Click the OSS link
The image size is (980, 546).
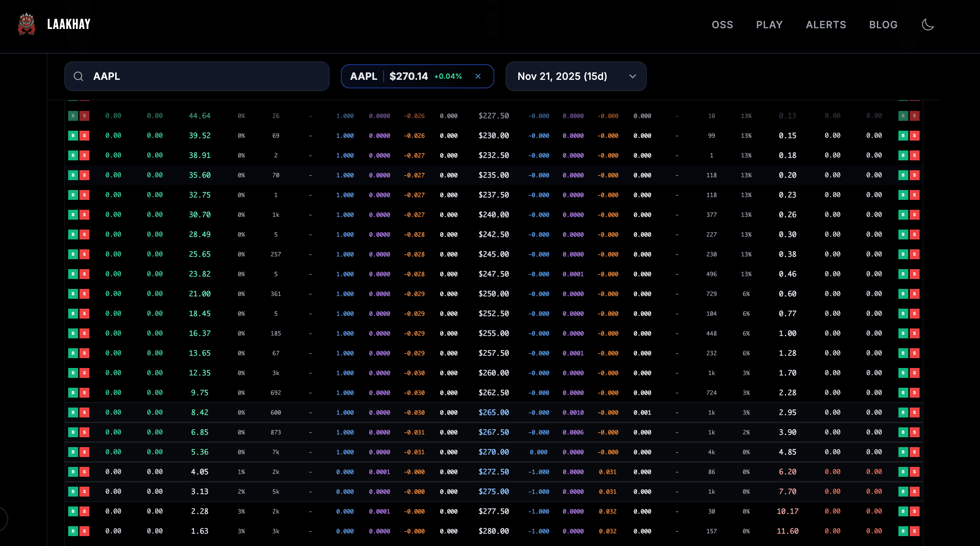(722, 24)
